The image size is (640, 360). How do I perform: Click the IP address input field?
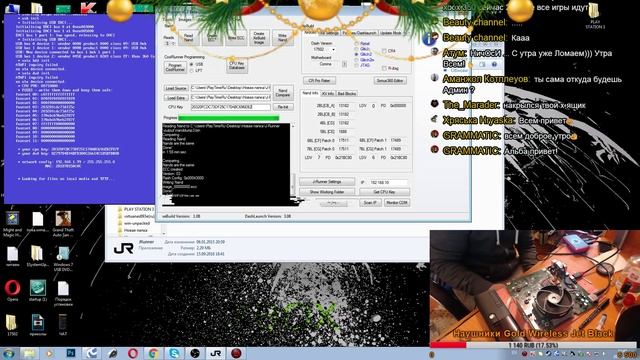pos(388,182)
